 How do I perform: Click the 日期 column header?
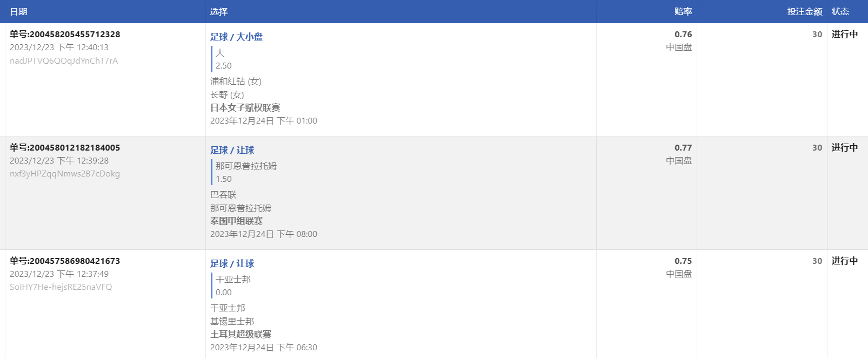pyautogui.click(x=18, y=11)
